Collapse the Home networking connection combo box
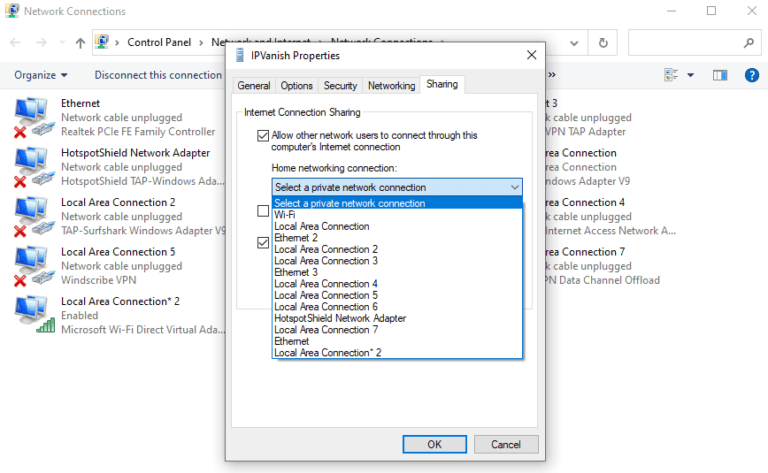 514,187
